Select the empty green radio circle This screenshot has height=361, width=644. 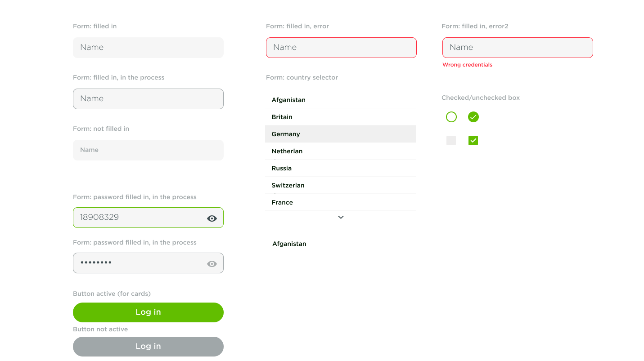tap(451, 117)
